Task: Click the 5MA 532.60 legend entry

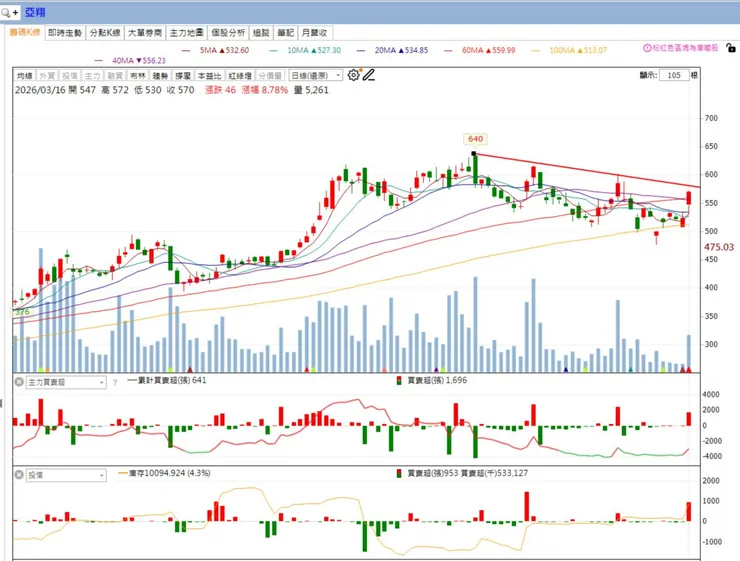Action: pyautogui.click(x=217, y=50)
